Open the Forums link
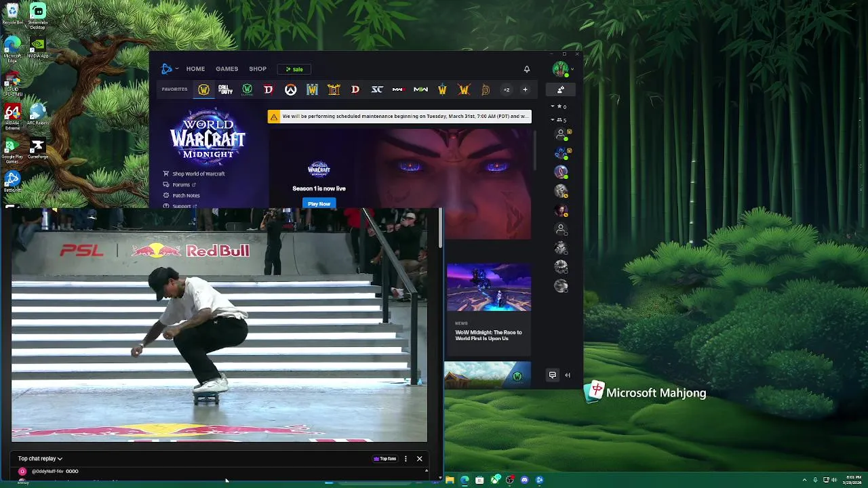Screen dimensions: 868x488 (180, 184)
